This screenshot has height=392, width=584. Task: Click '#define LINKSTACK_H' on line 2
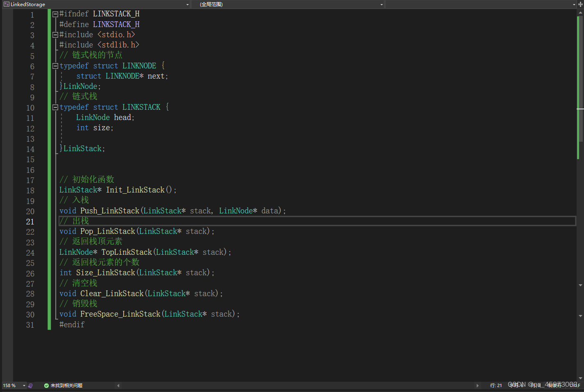(x=100, y=25)
